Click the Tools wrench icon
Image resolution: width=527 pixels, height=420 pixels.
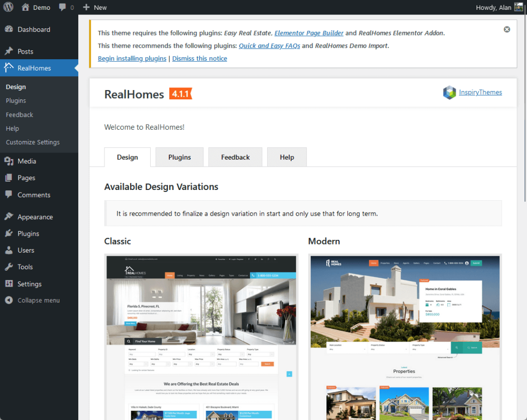pos(9,267)
